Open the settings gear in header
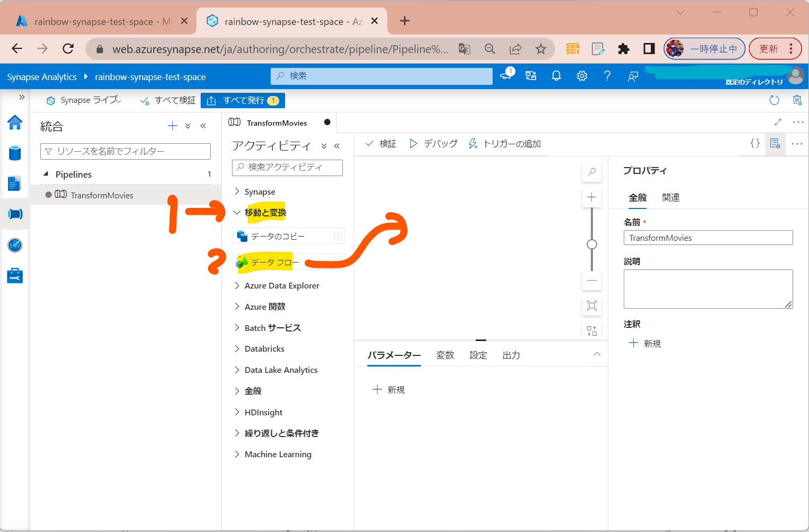 (582, 76)
